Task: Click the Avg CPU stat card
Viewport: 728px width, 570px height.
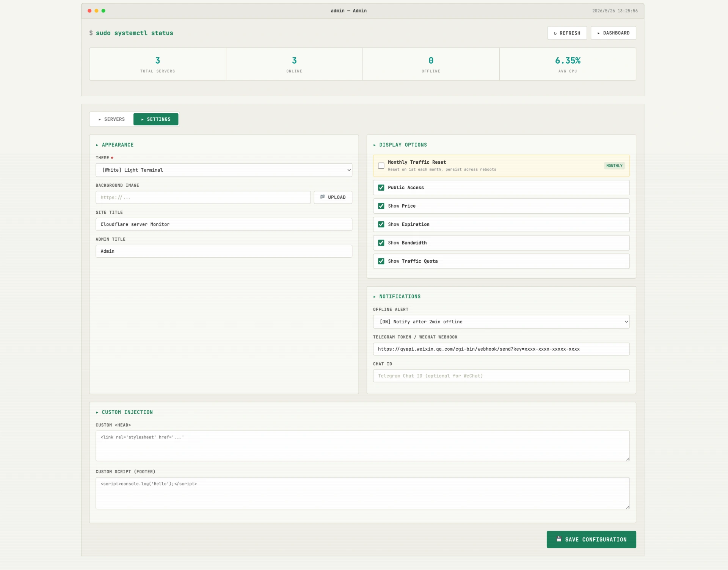Action: pyautogui.click(x=568, y=64)
